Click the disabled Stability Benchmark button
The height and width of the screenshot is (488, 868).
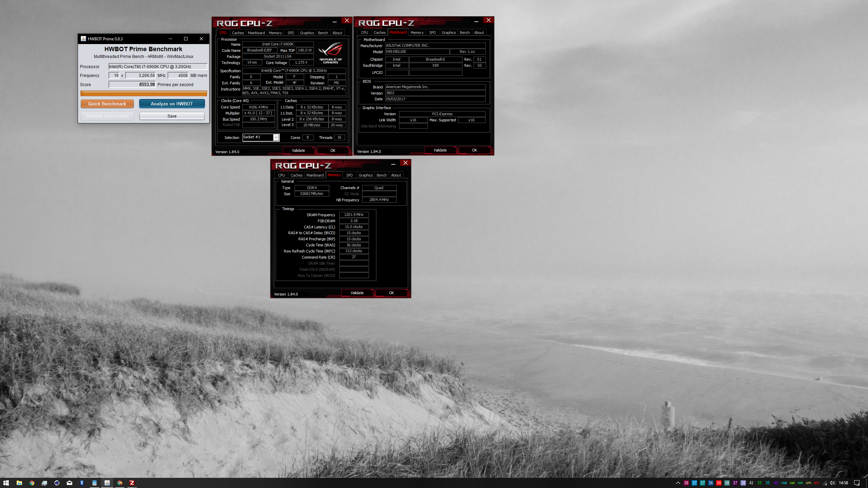[107, 116]
